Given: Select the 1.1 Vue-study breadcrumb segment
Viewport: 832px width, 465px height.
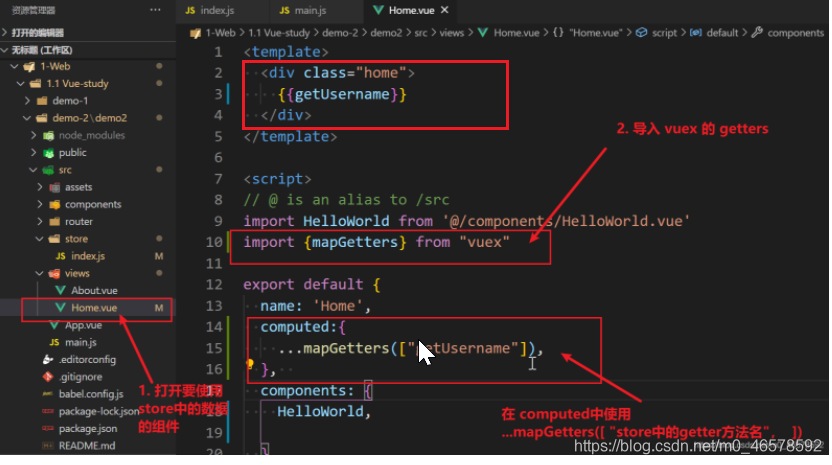Looking at the screenshot, I should coord(279,33).
